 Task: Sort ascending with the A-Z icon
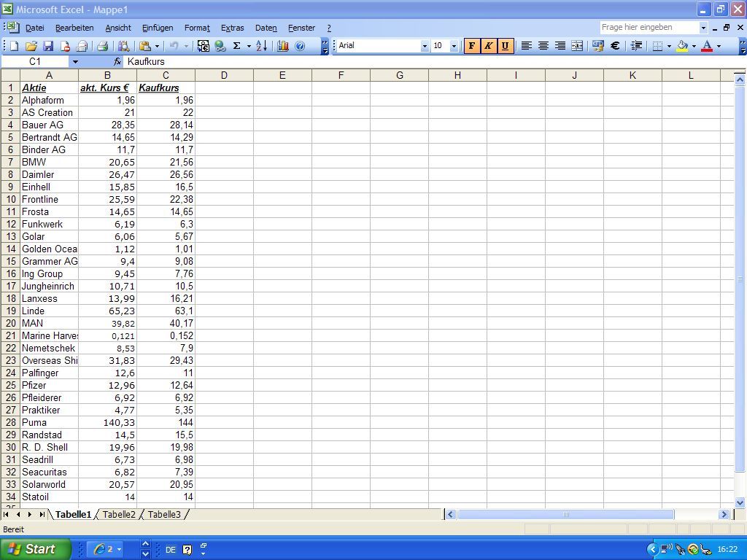(262, 46)
